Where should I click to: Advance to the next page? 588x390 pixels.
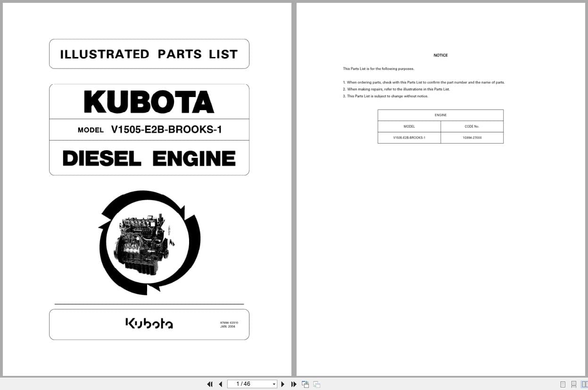[282, 384]
